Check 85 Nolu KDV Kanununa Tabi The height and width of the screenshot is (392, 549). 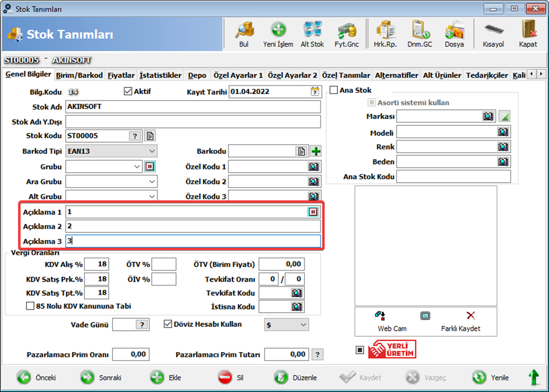[30, 306]
